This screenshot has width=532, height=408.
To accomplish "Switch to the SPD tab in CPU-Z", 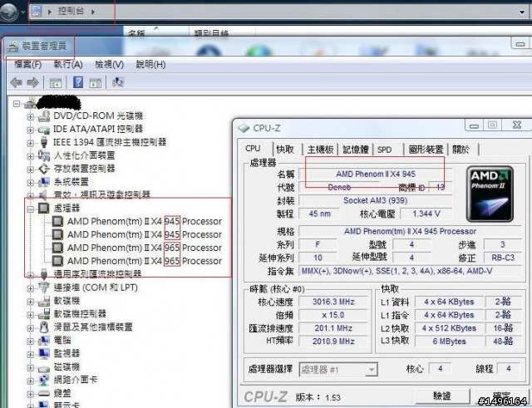I will [384, 150].
